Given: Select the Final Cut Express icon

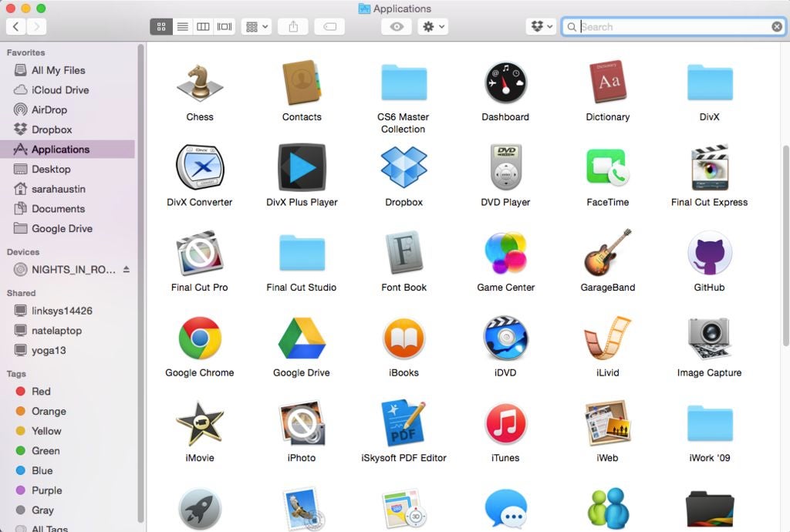Looking at the screenshot, I should (710, 167).
